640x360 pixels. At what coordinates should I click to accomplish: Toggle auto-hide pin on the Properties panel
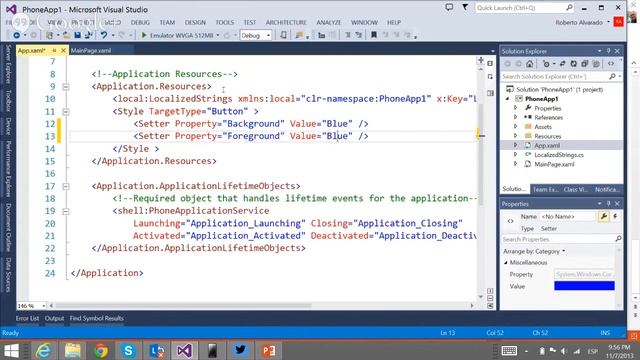pos(608,203)
